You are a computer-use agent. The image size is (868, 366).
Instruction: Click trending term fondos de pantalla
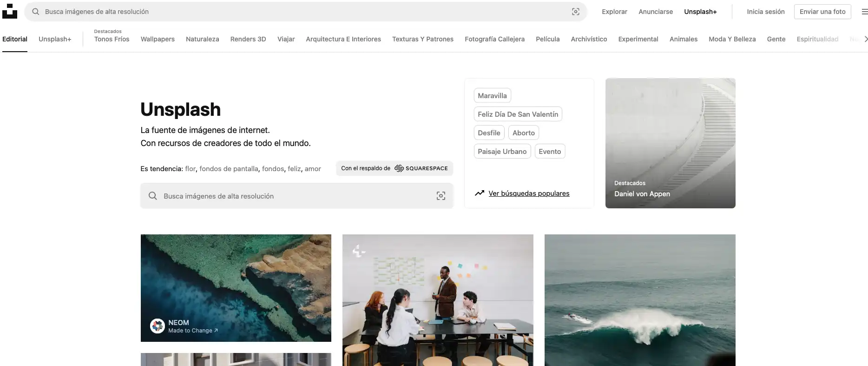click(x=229, y=168)
